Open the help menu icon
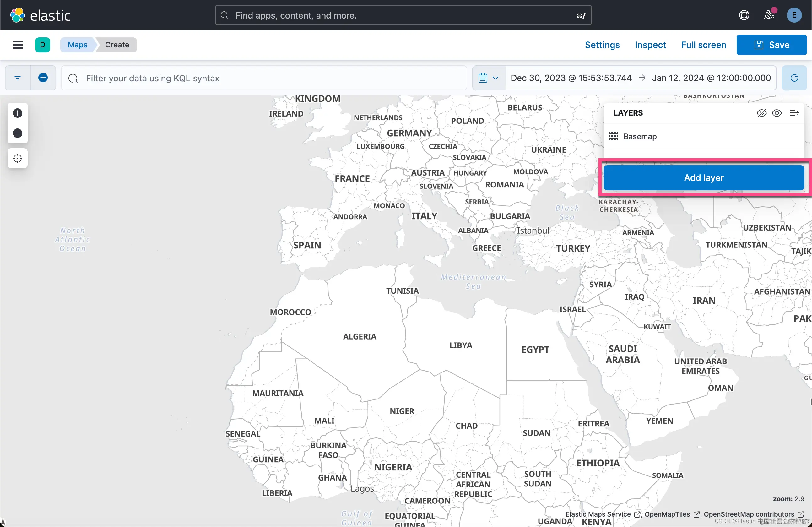Image resolution: width=812 pixels, height=527 pixels. 744,15
